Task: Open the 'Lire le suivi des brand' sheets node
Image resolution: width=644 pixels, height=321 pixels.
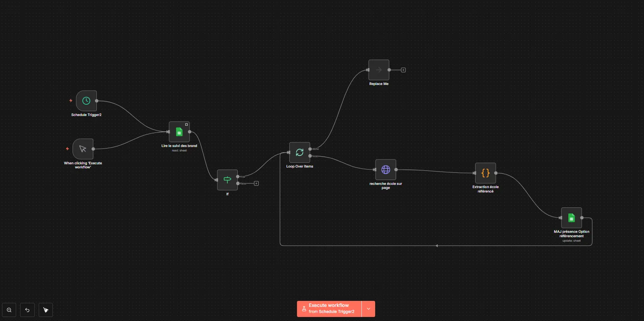Action: pos(179,132)
